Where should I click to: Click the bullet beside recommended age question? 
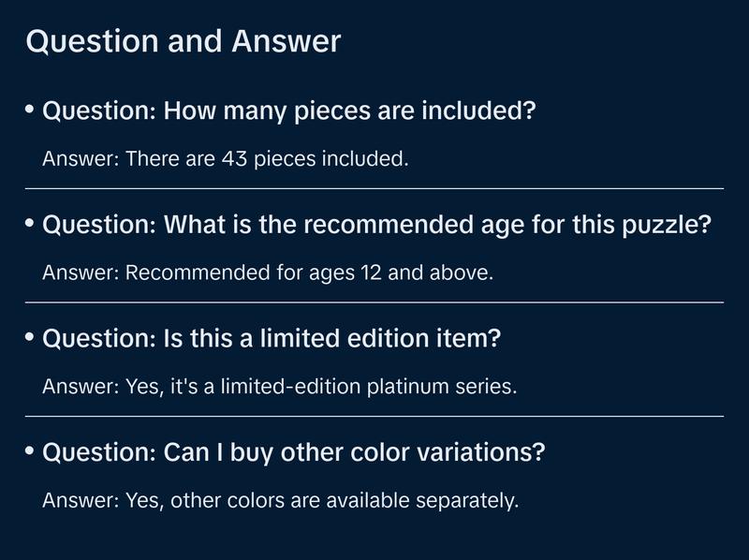pyautogui.click(x=30, y=225)
